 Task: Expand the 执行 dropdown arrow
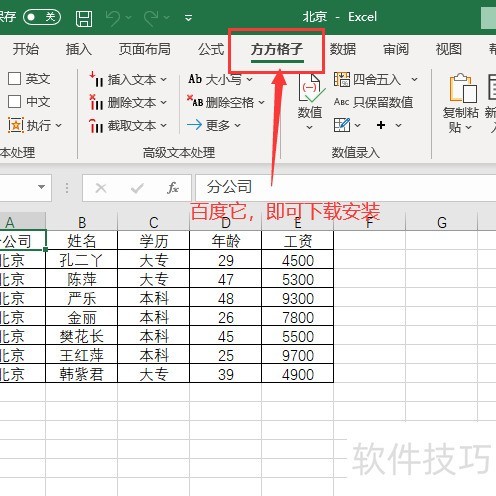click(59, 126)
